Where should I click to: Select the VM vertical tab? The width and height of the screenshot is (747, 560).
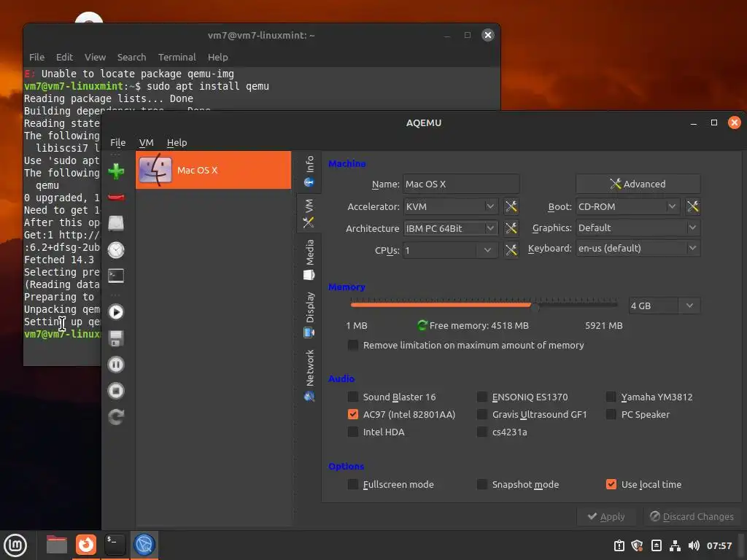point(309,213)
